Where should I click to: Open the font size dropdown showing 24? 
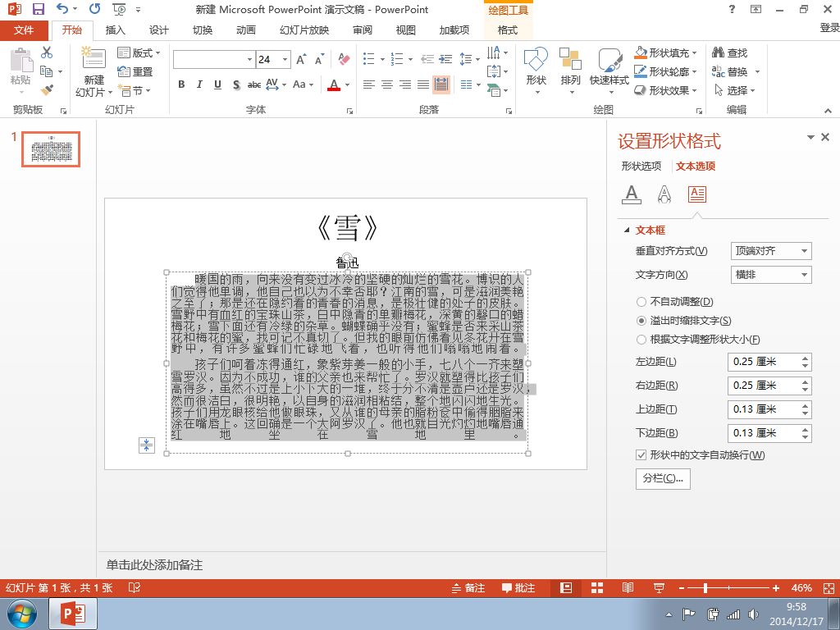[285, 59]
